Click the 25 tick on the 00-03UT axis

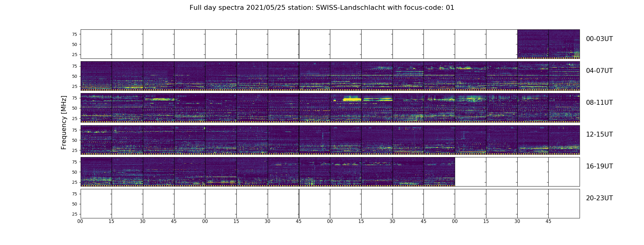(x=74, y=55)
